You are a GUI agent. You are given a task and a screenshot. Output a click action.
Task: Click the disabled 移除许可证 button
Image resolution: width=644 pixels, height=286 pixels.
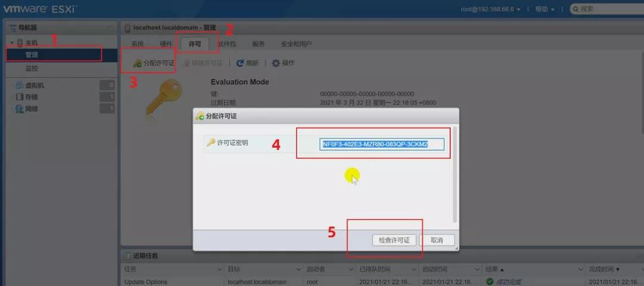point(203,63)
